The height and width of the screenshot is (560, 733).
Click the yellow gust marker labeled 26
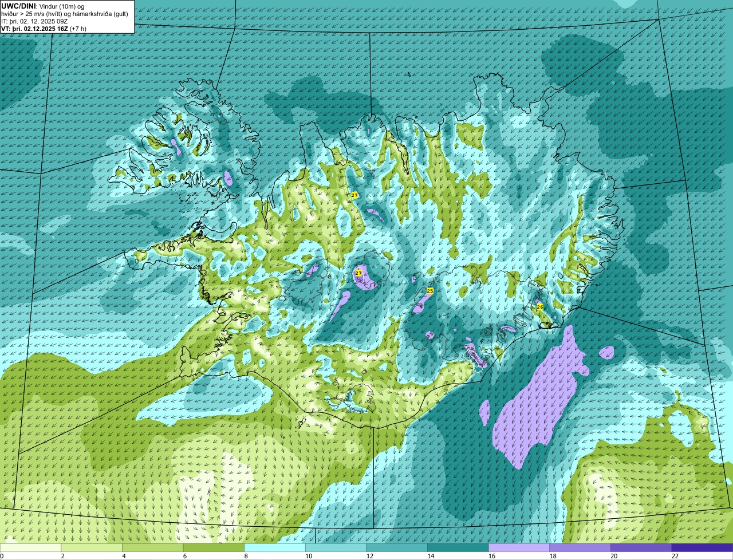click(539, 307)
